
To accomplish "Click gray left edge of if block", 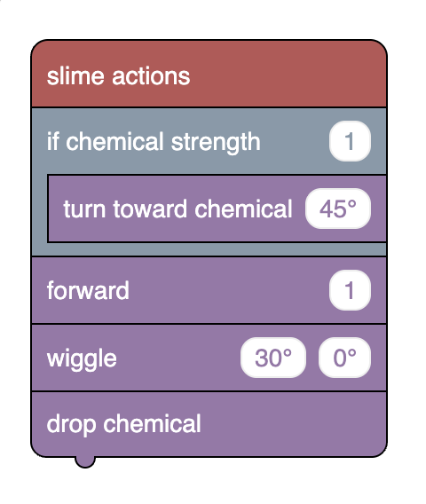I will (x=39, y=209).
